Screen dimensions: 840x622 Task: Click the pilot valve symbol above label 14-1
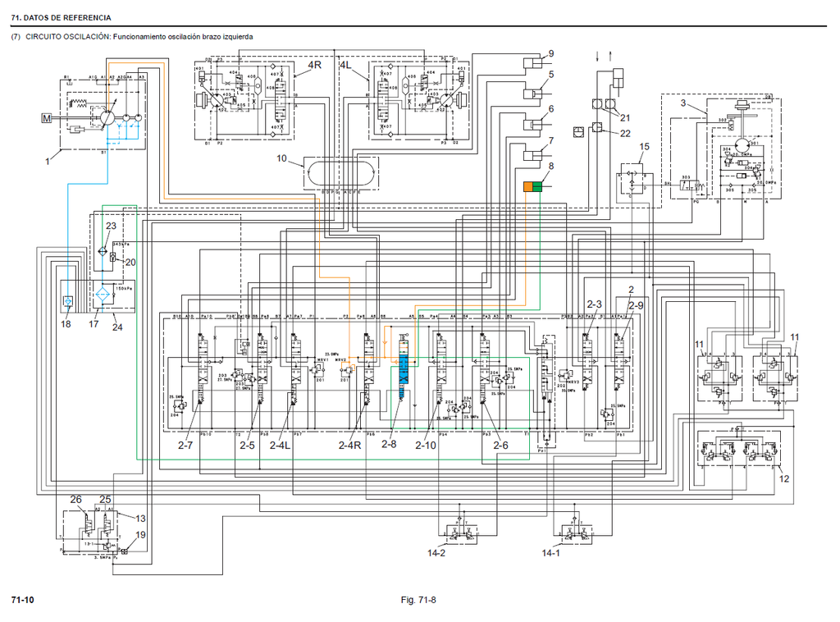pyautogui.click(x=575, y=533)
